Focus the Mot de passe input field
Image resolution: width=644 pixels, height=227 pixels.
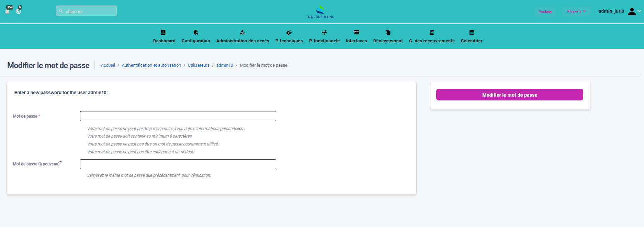(x=178, y=116)
